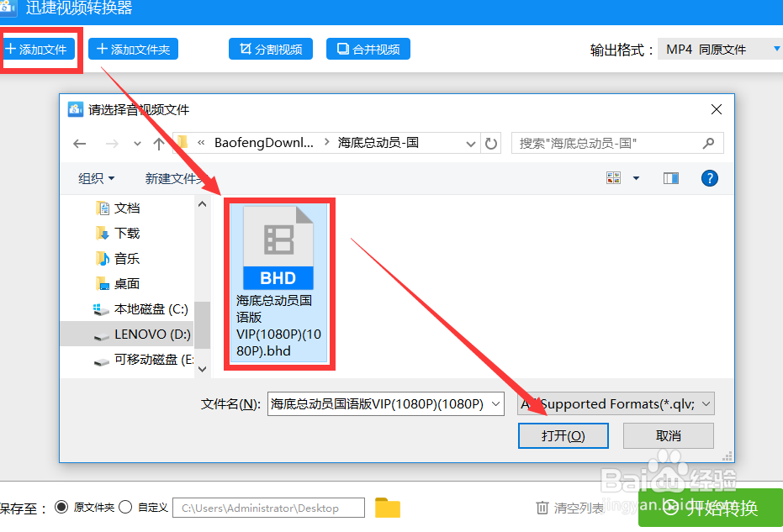This screenshot has height=532, width=783.
Task: Select 桌面 in the navigation tree
Action: click(x=127, y=283)
